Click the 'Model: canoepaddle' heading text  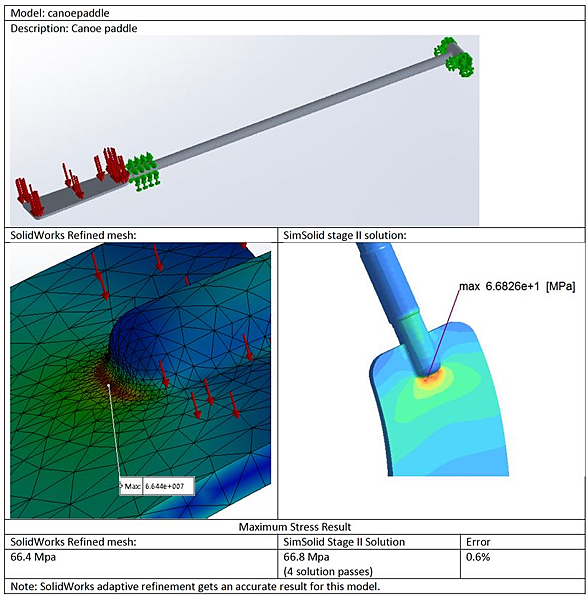pyautogui.click(x=60, y=13)
